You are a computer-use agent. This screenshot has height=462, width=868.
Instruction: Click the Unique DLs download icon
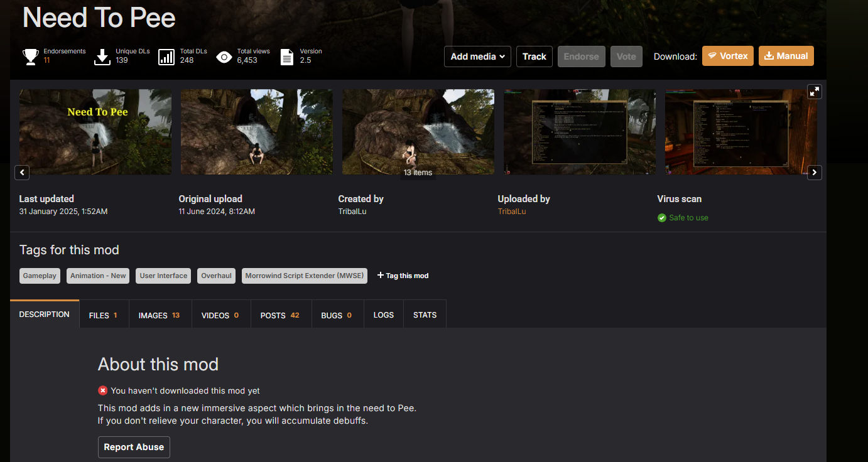pos(102,57)
